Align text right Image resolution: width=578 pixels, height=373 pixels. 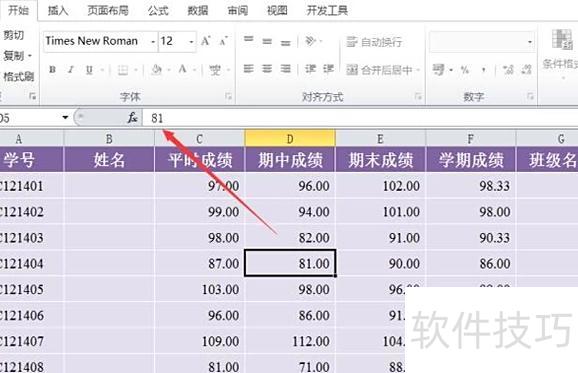point(285,69)
